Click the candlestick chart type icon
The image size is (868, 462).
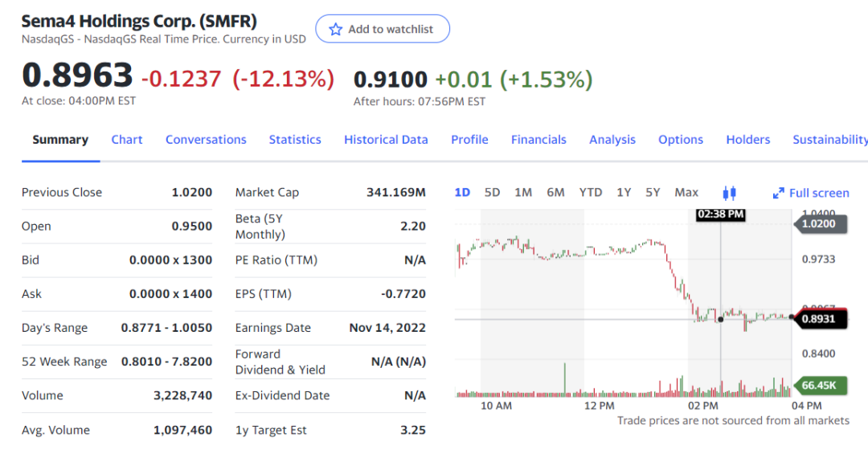[x=729, y=193]
